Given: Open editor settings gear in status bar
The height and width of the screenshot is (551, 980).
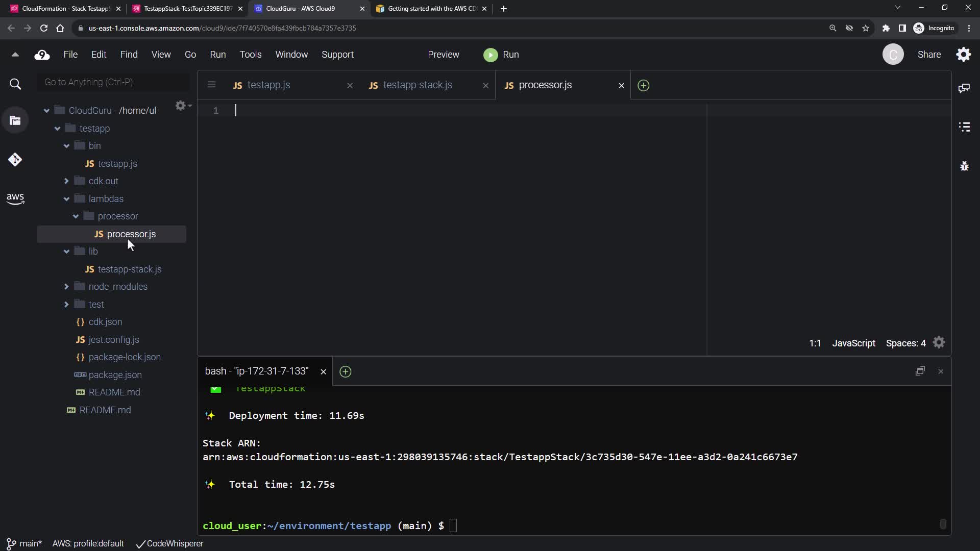Looking at the screenshot, I should click(939, 343).
